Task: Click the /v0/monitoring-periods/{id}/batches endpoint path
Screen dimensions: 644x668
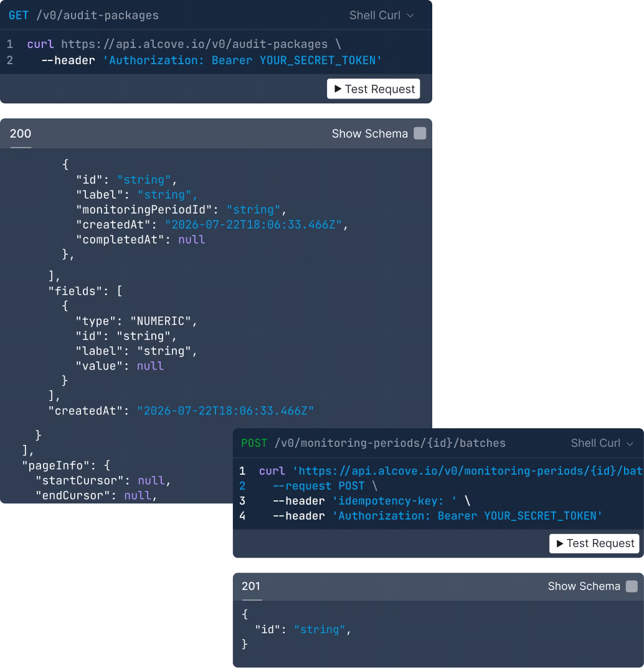Action: [x=390, y=443]
